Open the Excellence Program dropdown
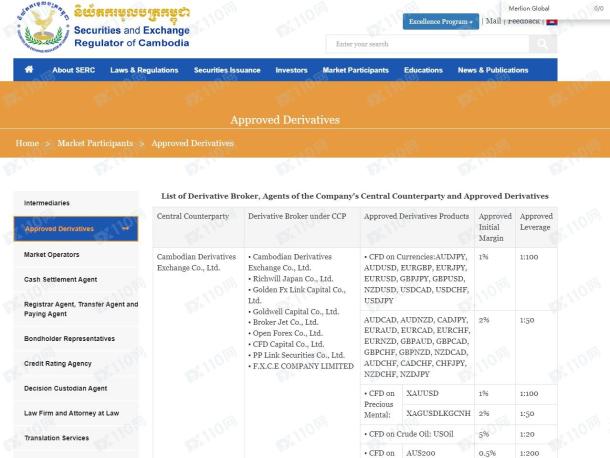 (x=441, y=22)
